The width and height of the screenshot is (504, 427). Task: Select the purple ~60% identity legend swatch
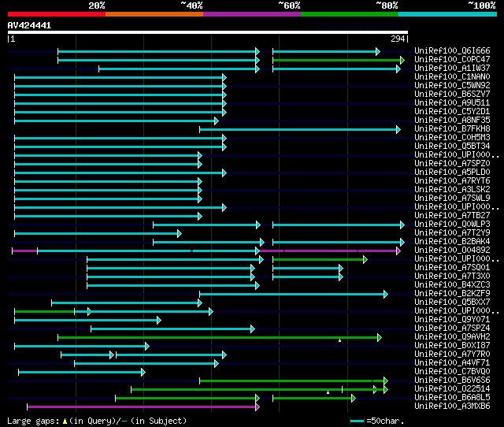pos(252,14)
